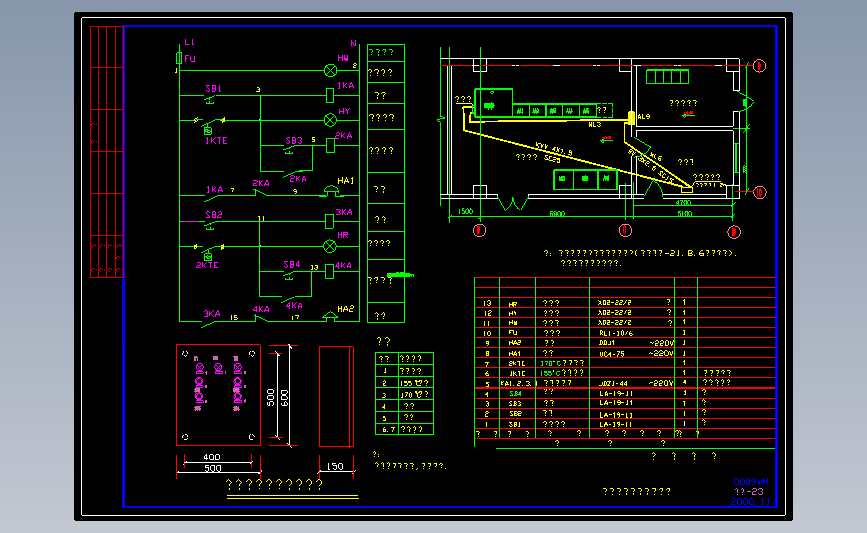Click the HA1 alarm bell symbol
867x533 pixels.
click(x=331, y=191)
